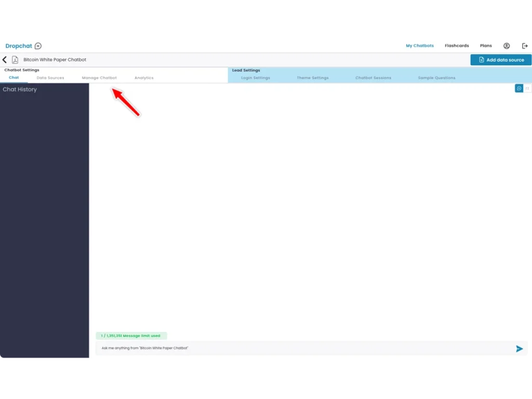The width and height of the screenshot is (532, 399).
Task: Click the PDF document icon
Action: [15, 60]
